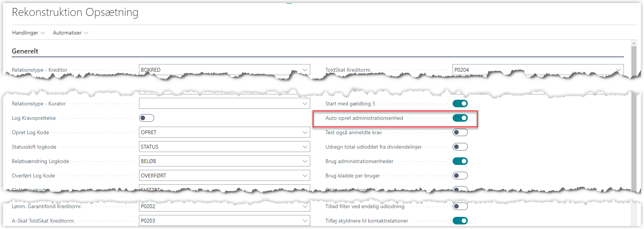Disable Tilføj skyldnere til kontaktrelationer
The image size is (644, 229).
click(x=460, y=221)
